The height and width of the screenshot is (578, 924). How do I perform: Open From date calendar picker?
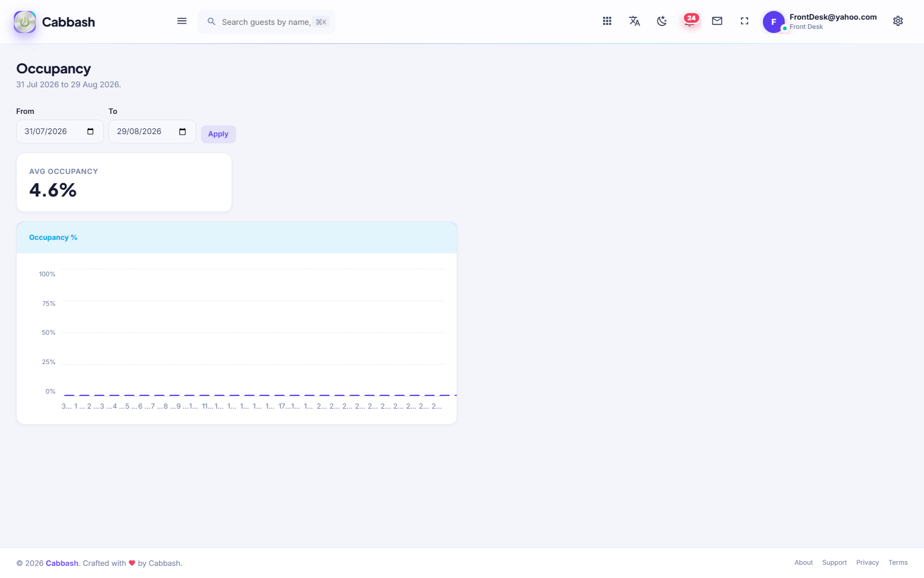(90, 132)
